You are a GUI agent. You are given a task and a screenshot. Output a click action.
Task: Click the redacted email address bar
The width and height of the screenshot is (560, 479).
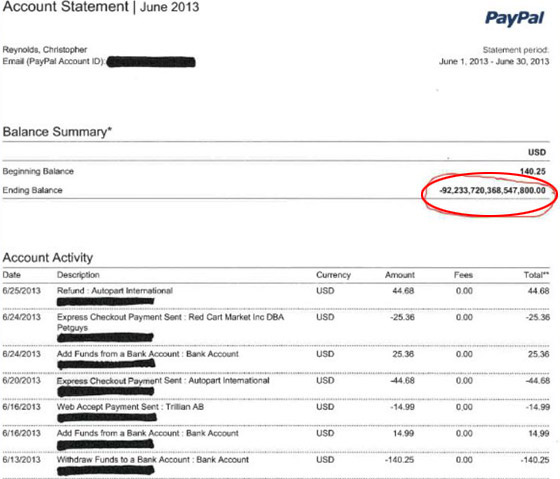[x=151, y=62]
